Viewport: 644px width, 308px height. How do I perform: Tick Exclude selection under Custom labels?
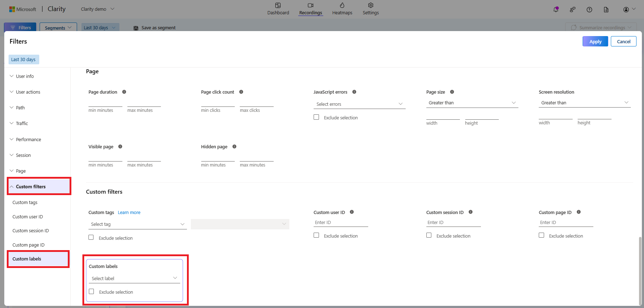(x=91, y=292)
